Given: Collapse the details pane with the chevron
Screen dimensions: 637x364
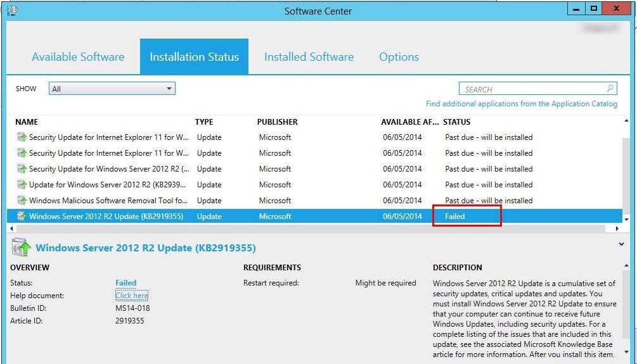Looking at the screenshot, I should point(621,244).
